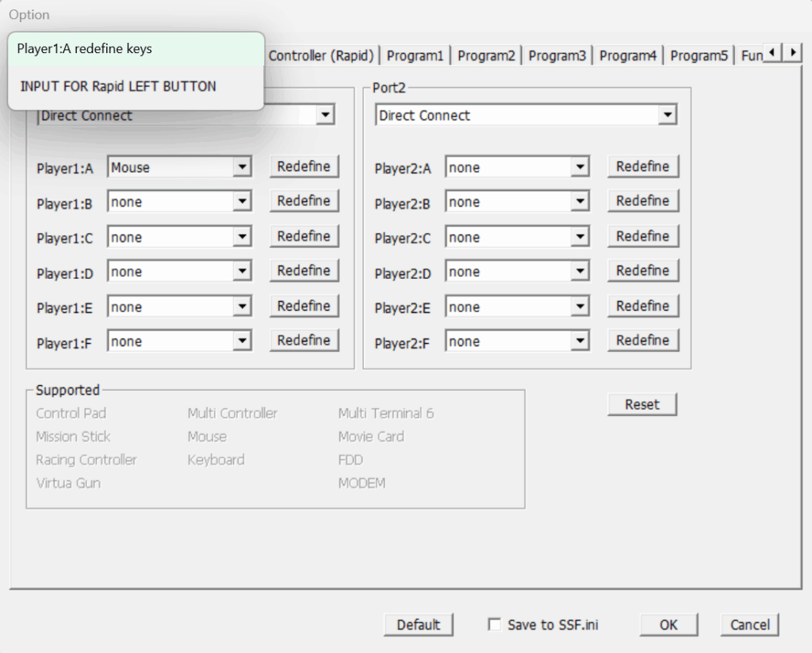Go to Program5 tab
This screenshot has height=653, width=812.
(699, 55)
